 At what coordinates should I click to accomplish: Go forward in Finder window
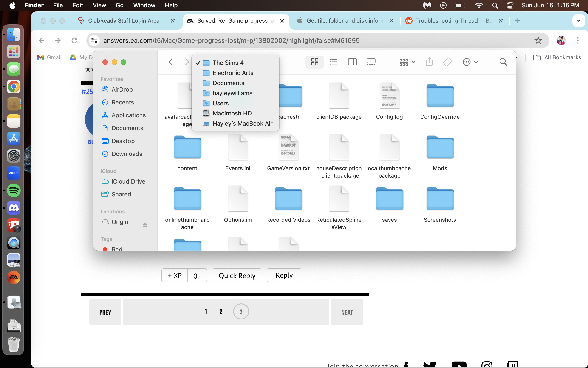tap(187, 62)
